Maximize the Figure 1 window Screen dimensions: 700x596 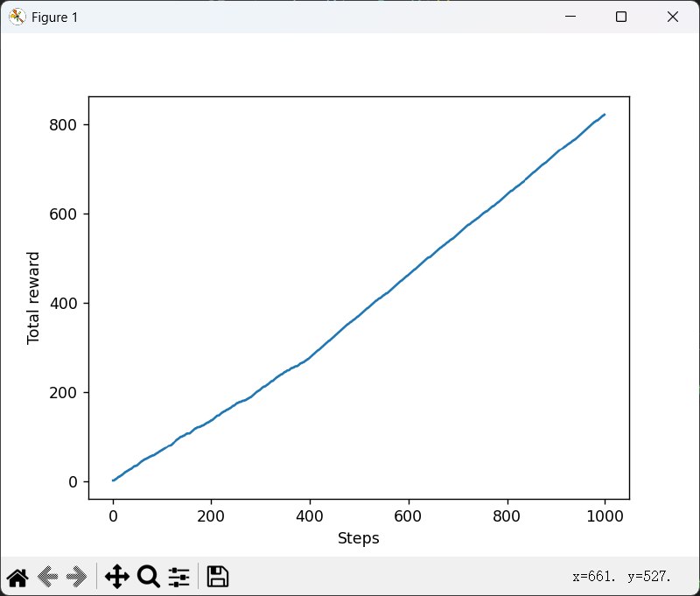click(x=621, y=17)
